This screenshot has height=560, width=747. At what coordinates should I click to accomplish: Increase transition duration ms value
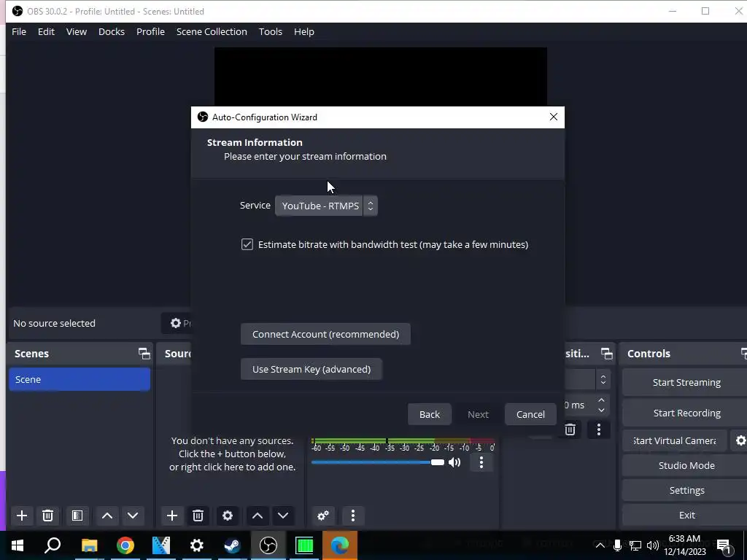pos(602,400)
